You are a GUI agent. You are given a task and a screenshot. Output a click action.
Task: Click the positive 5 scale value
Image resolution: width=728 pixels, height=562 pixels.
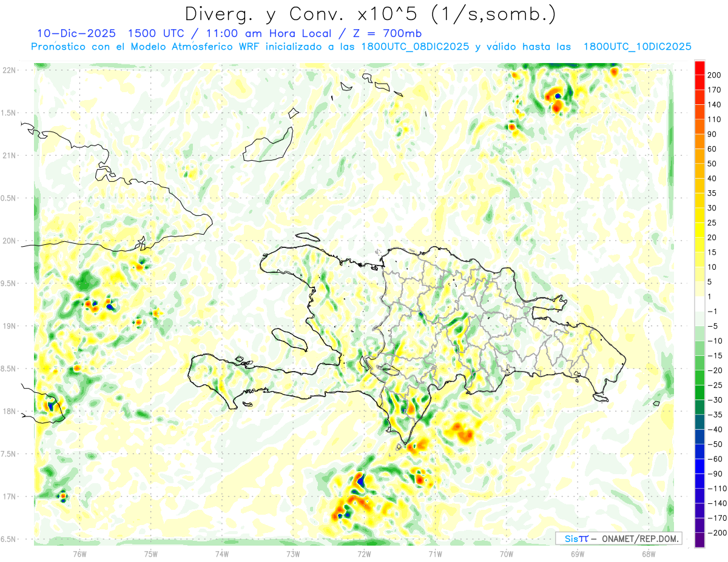[x=710, y=282]
